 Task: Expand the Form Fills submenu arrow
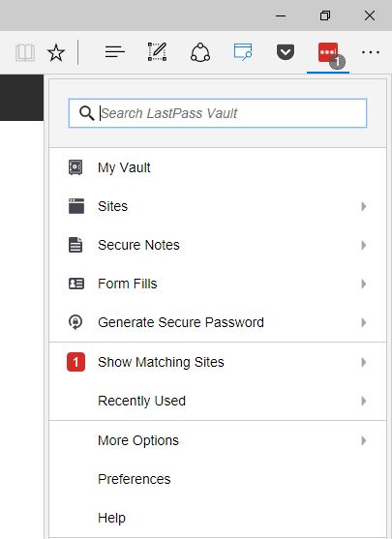pos(364,284)
